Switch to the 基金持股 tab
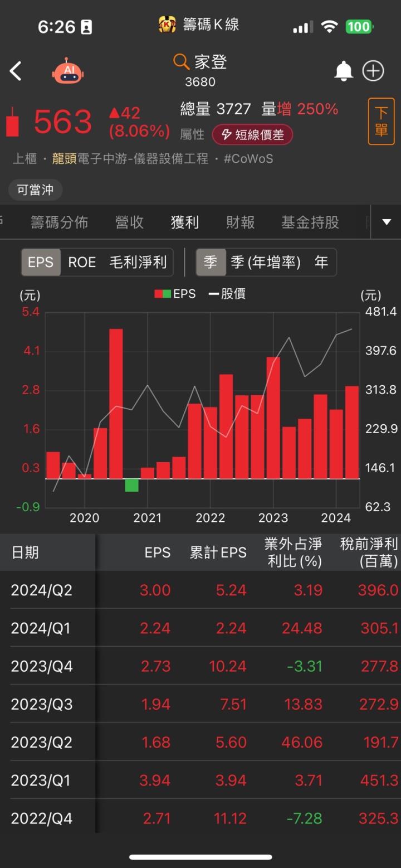 tap(310, 222)
